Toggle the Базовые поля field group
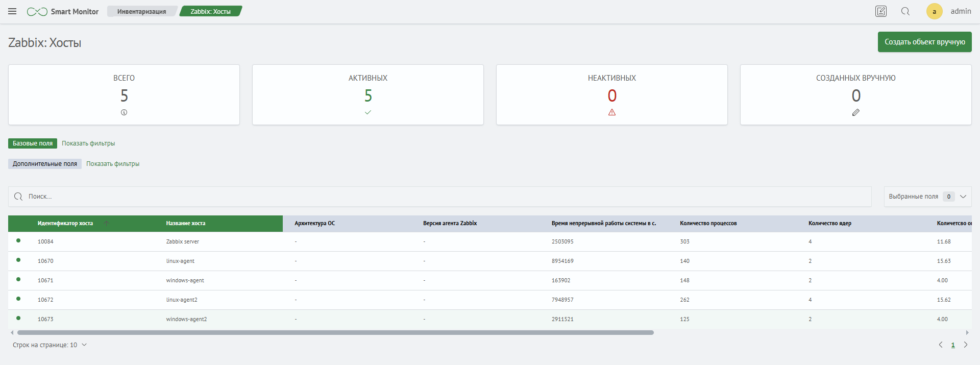 point(33,143)
